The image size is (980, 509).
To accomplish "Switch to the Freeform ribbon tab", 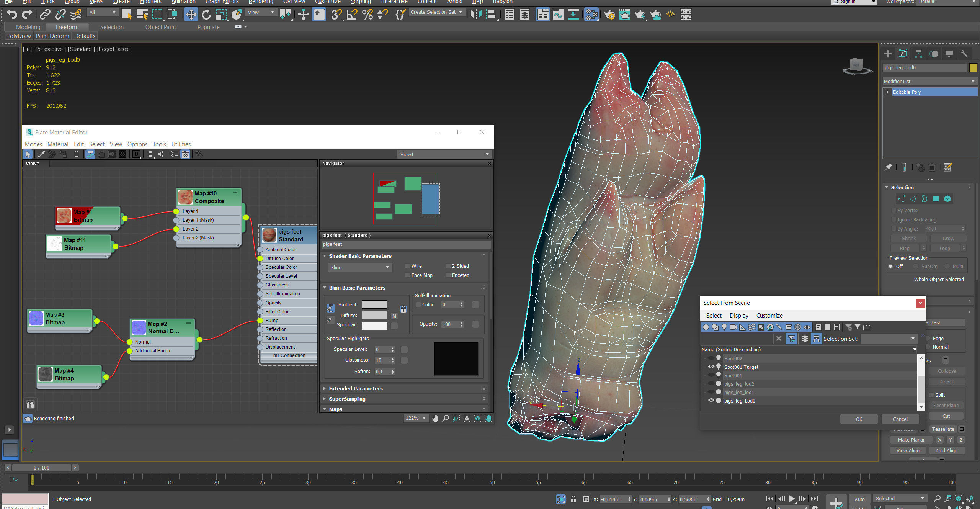I will (67, 27).
